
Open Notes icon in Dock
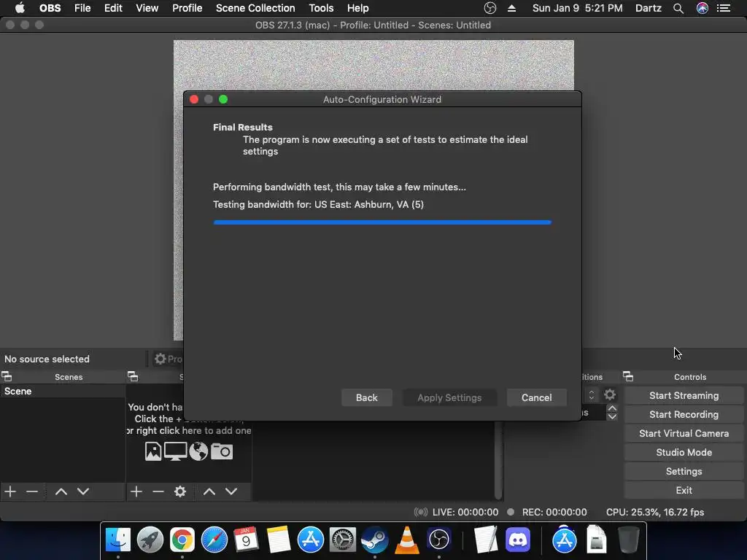coord(278,540)
